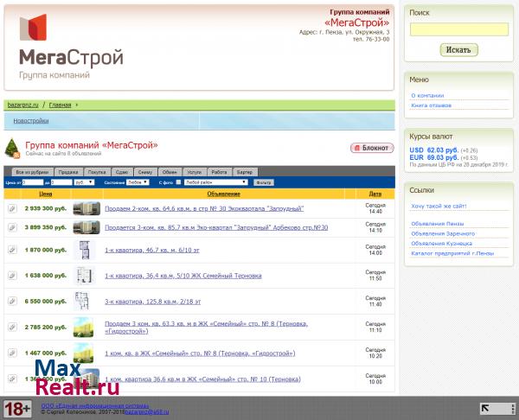
Task: Click the 'Искать' search button
Action: [x=458, y=50]
